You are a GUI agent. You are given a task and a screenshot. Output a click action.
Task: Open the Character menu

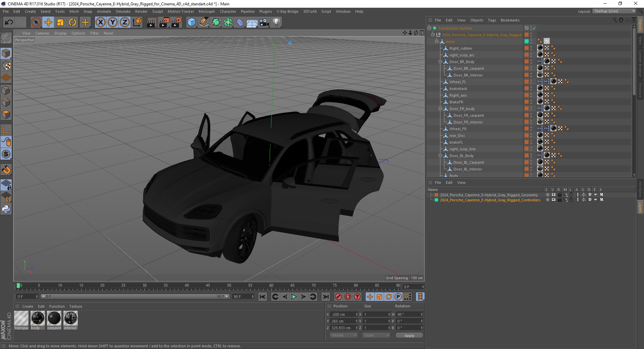tap(228, 11)
